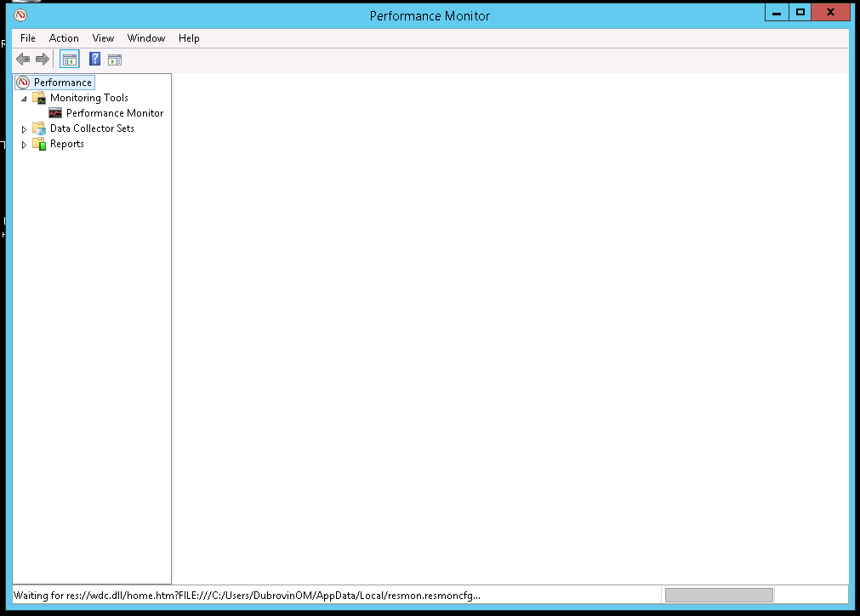860x616 pixels.
Task: Collapse the Monitoring Tools tree node
Action: click(24, 99)
